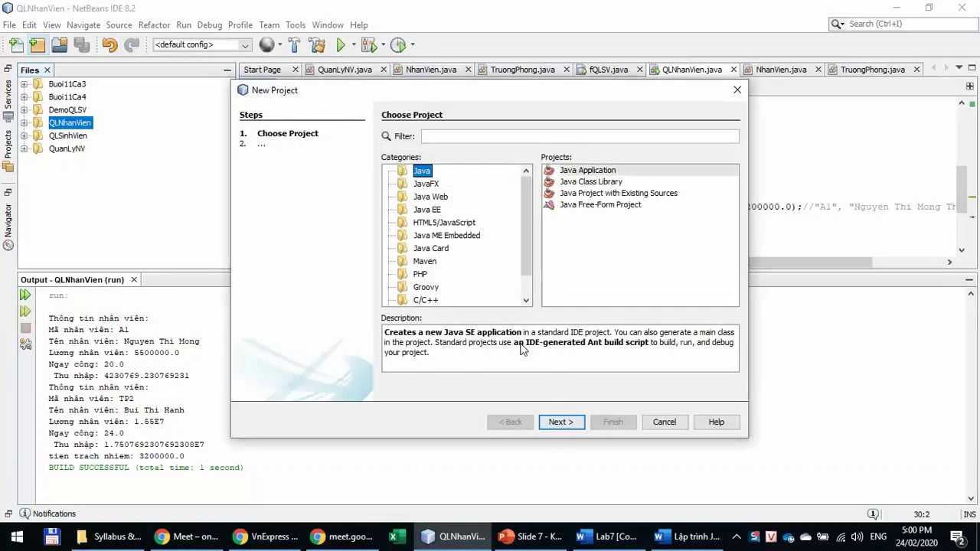Click the filter magnifier icon in dialog
Viewport: 980px width, 551px height.
(x=387, y=136)
